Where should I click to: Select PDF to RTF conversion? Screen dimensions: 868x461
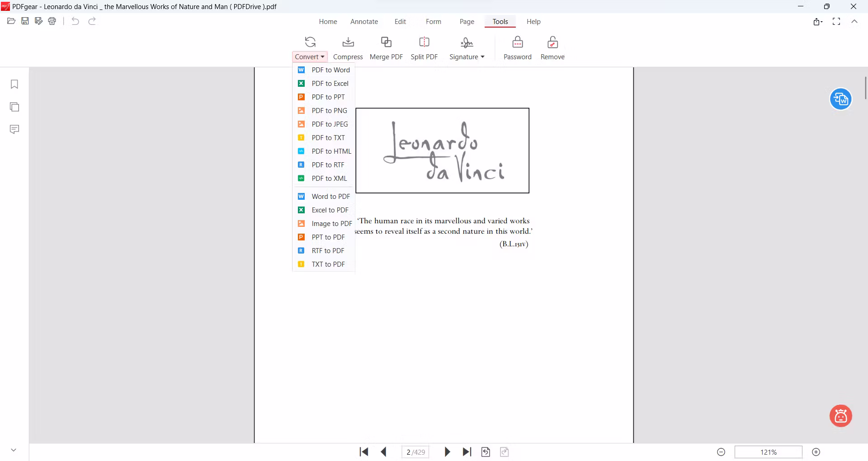[x=324, y=165]
